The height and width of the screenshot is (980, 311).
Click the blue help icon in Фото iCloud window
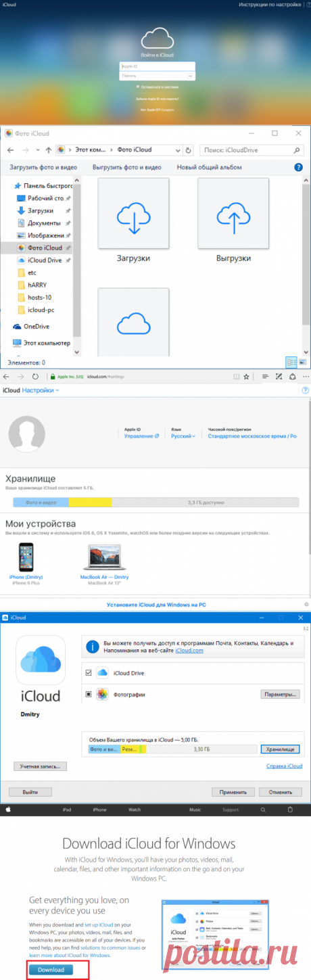(x=298, y=167)
